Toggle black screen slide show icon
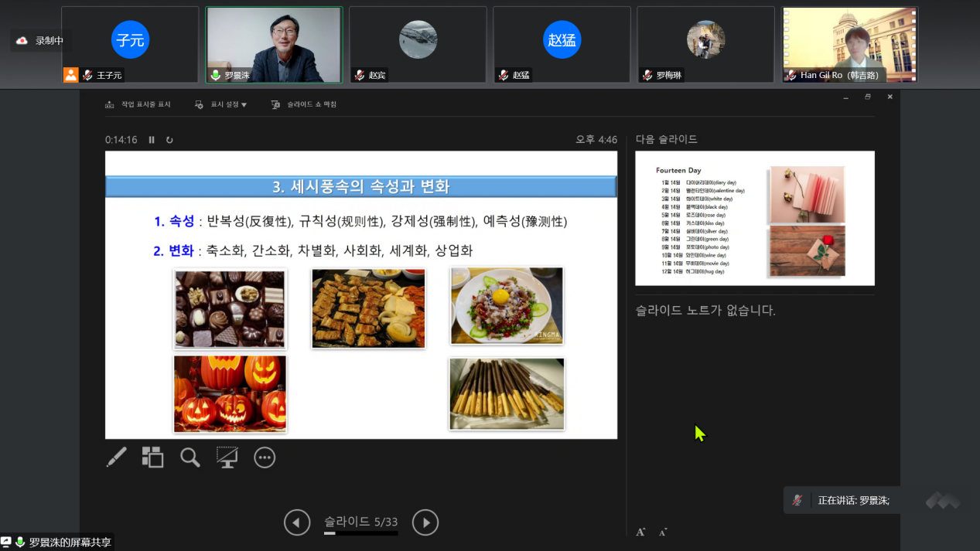This screenshot has width=980, height=551. (x=227, y=457)
